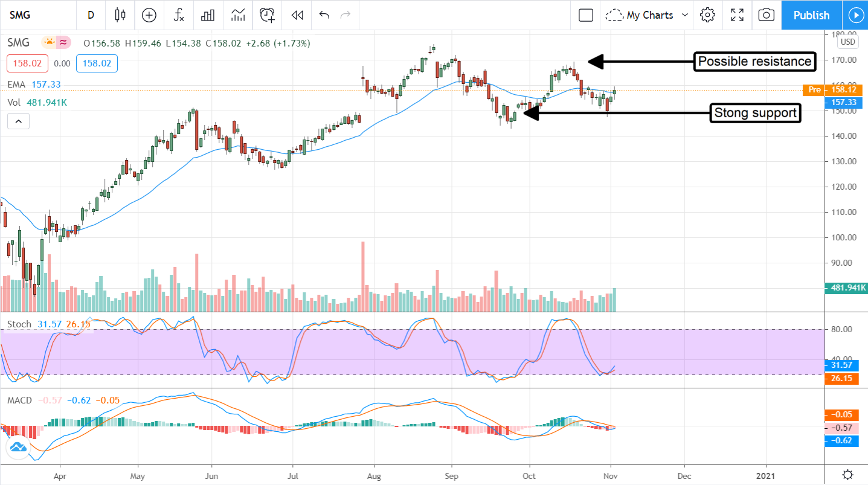Screen dimensions: 868x485
Task: Open the financials bar chart icon
Action: tap(208, 15)
